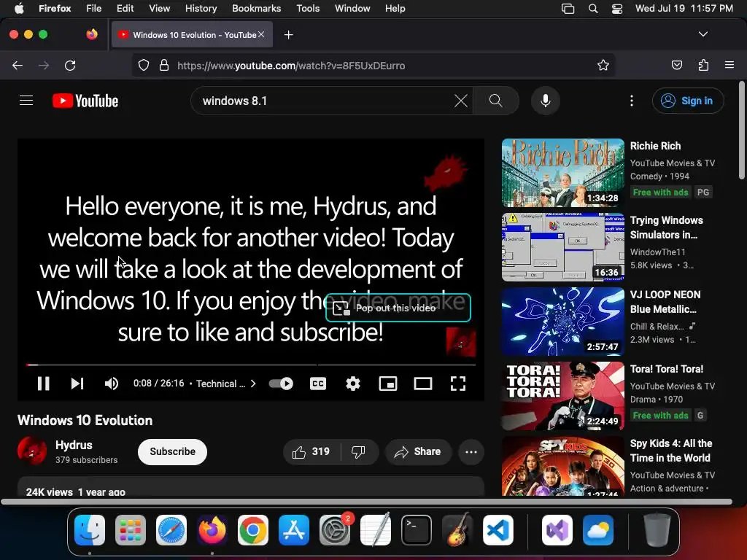This screenshot has width=747, height=560.
Task: Open Firefox extensions menu
Action: click(x=703, y=65)
